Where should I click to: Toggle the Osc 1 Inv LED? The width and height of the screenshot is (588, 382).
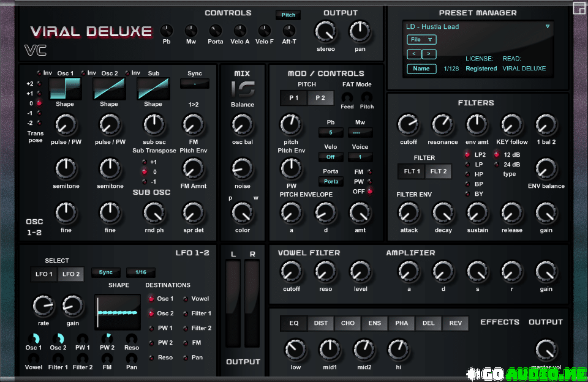(x=39, y=73)
